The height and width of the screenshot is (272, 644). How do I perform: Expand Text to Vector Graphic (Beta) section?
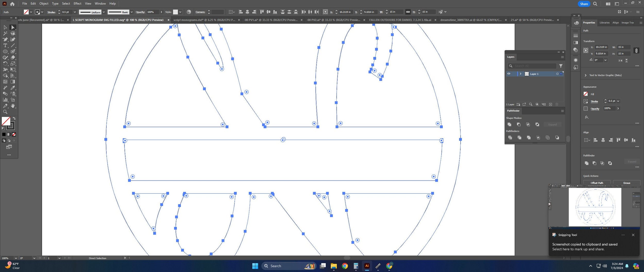tap(586, 75)
